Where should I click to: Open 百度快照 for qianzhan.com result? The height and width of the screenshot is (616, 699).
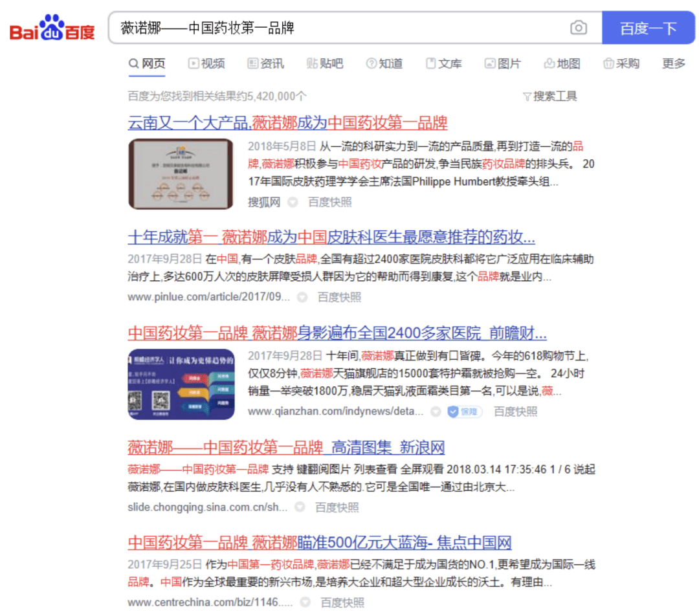coord(515,412)
